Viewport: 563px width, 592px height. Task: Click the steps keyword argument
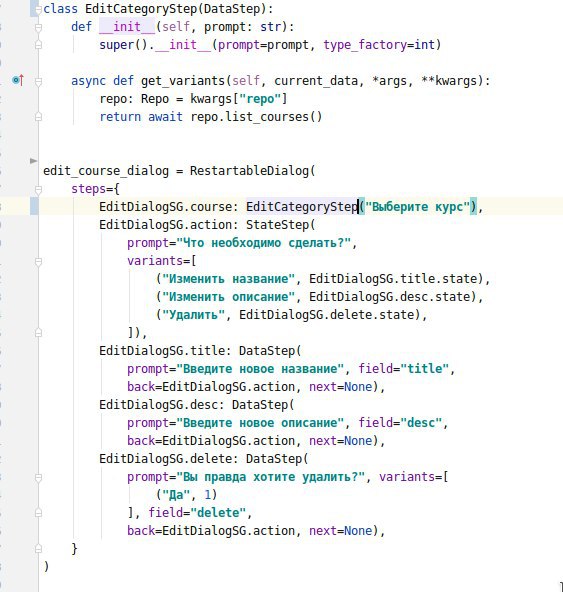click(x=88, y=189)
